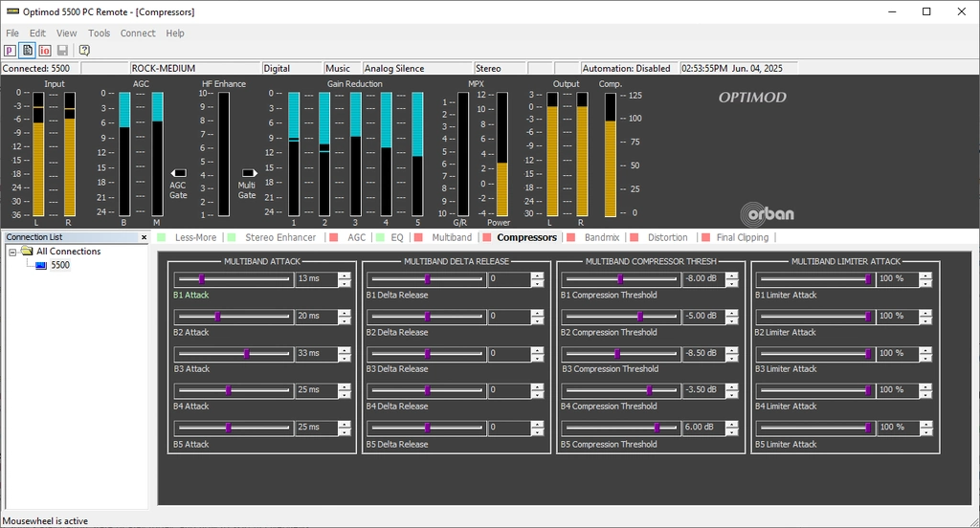Click the B5 Compression Threshold 6.00 dB field
980x528 pixels.
pos(703,428)
